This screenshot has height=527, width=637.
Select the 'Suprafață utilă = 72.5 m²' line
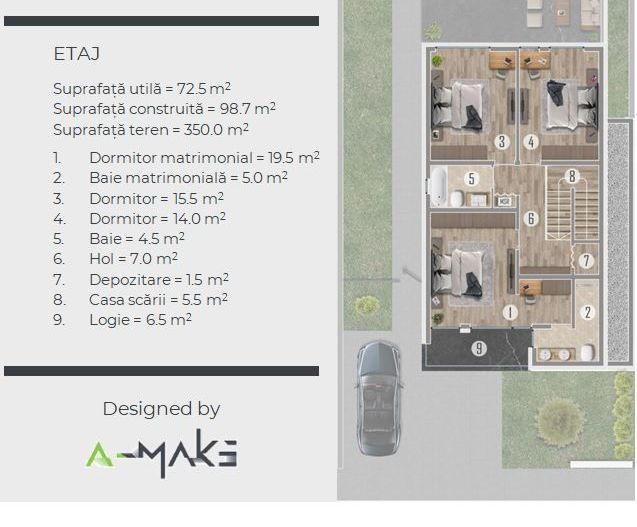point(142,89)
